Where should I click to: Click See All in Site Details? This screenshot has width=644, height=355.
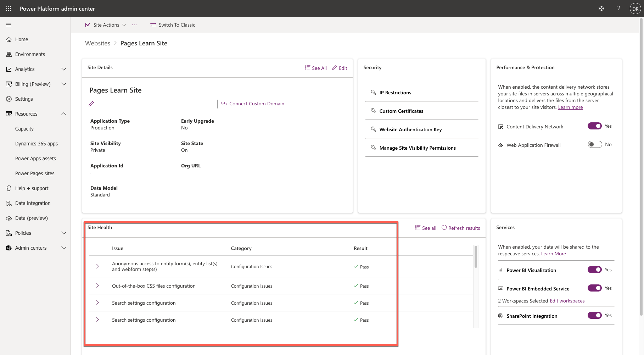tap(316, 68)
